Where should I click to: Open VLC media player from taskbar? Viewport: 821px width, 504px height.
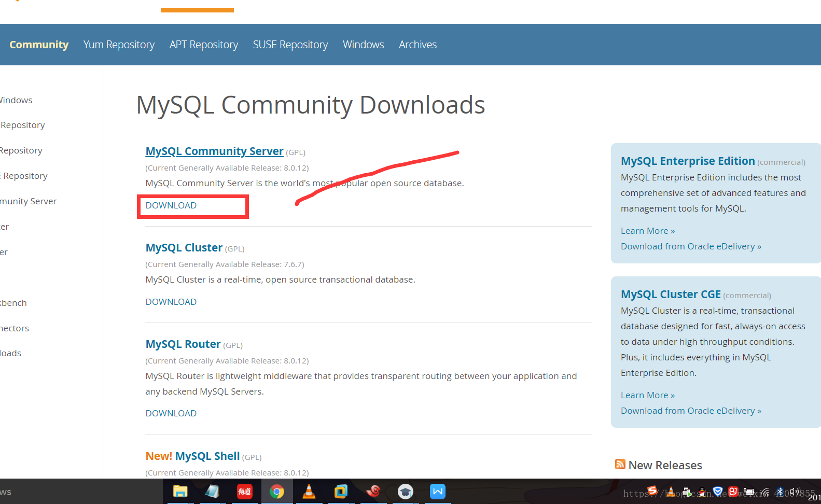tap(309, 491)
